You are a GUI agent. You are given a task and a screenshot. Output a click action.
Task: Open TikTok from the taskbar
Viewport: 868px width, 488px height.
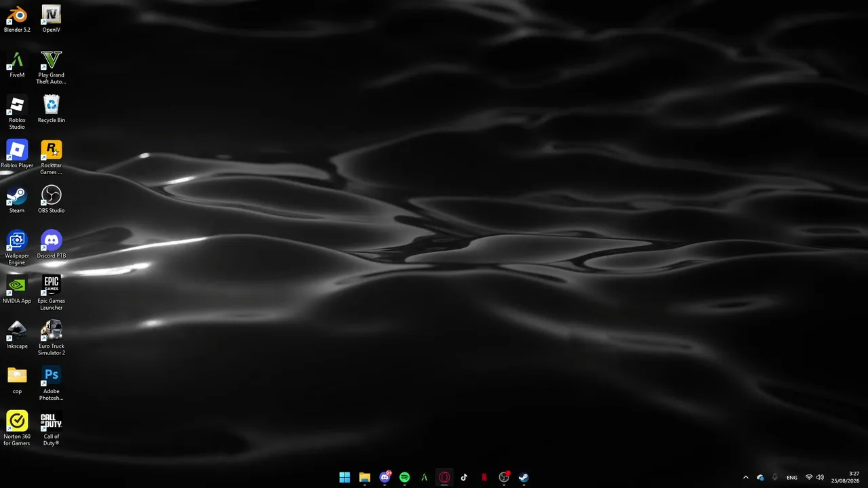(x=464, y=477)
